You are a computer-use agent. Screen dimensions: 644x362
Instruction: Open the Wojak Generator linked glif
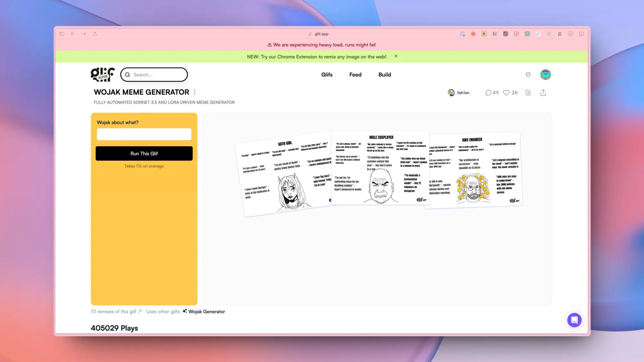(x=204, y=311)
